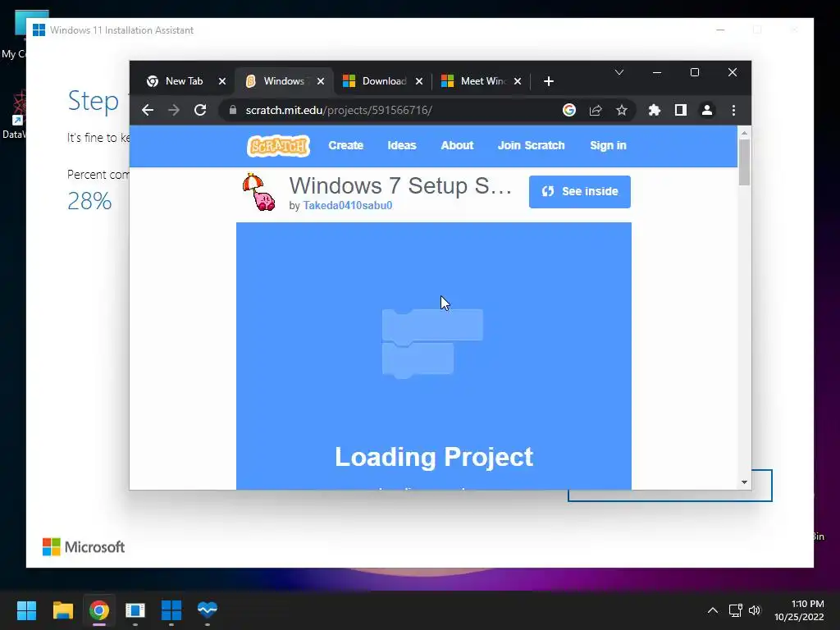Click the Scratch logo
Viewport: 840px width, 630px height.
(x=278, y=146)
